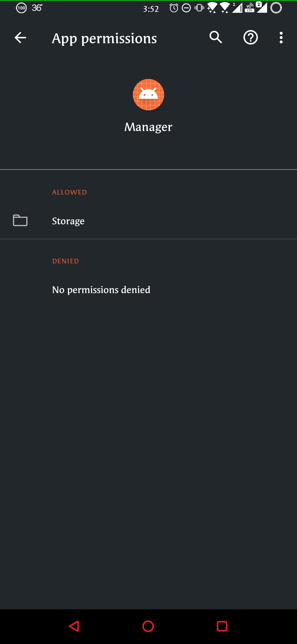297x644 pixels.
Task: Click the Storage folder icon
Action: [x=20, y=220]
